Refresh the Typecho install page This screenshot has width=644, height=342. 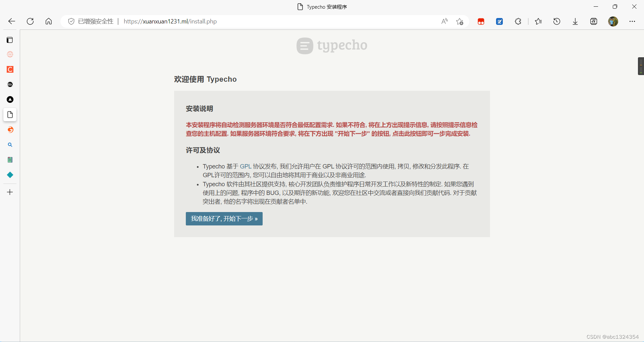(x=30, y=21)
